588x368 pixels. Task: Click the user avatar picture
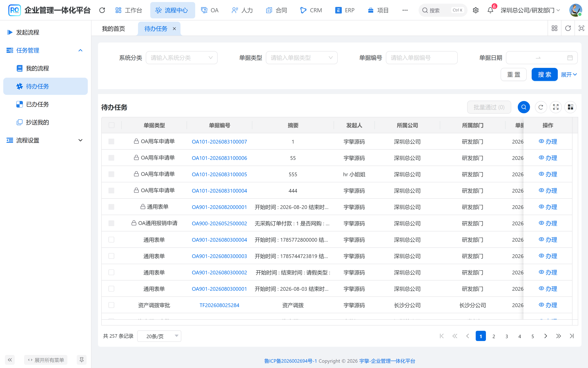[575, 10]
